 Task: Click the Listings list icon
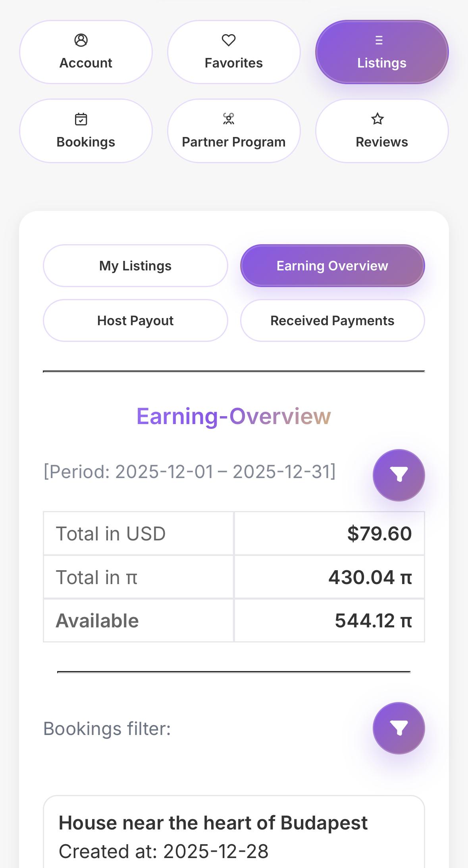coord(379,40)
